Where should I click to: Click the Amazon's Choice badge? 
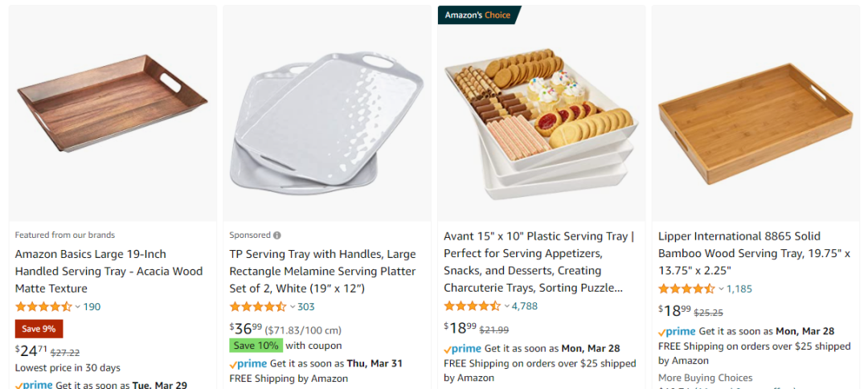click(x=478, y=15)
